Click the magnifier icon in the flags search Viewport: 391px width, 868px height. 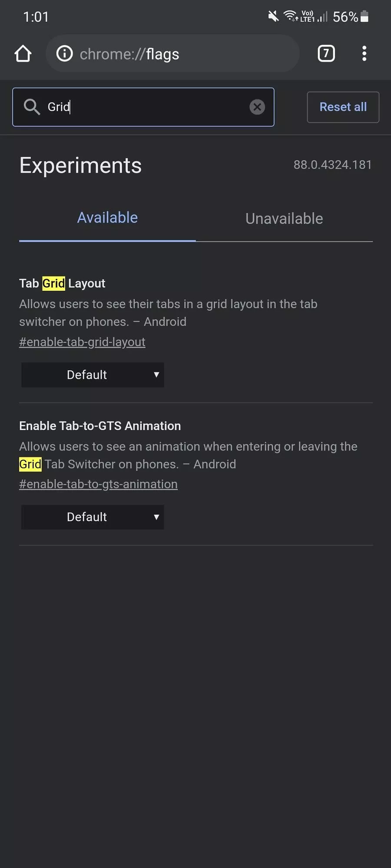click(x=32, y=107)
